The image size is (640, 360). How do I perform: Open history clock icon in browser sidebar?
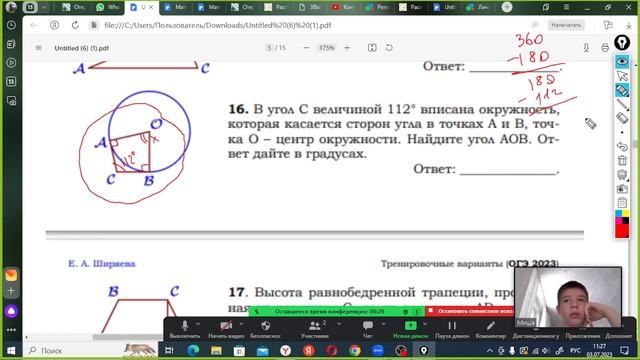pos(11,25)
